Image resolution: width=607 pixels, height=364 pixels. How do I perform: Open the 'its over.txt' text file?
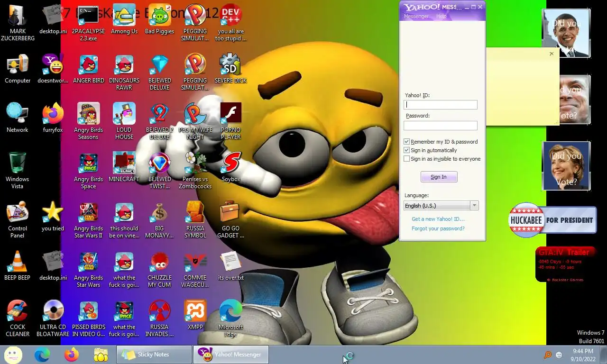click(230, 262)
